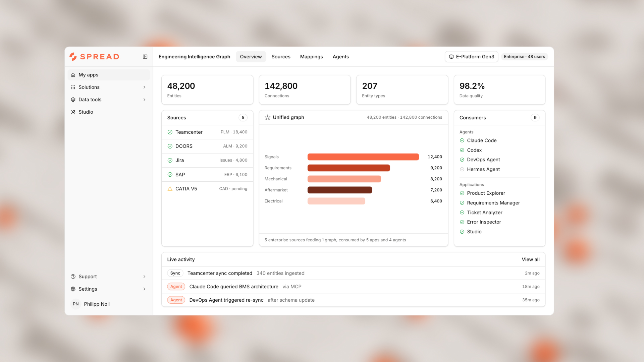Expand the Settings chevron
The width and height of the screenshot is (644, 362).
[x=145, y=289]
